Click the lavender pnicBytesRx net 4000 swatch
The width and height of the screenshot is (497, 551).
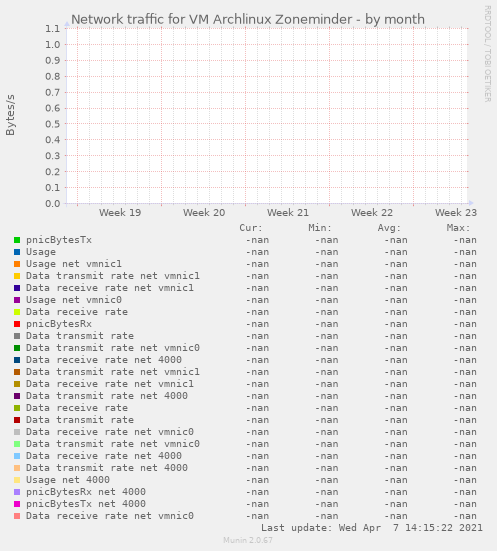17,492
